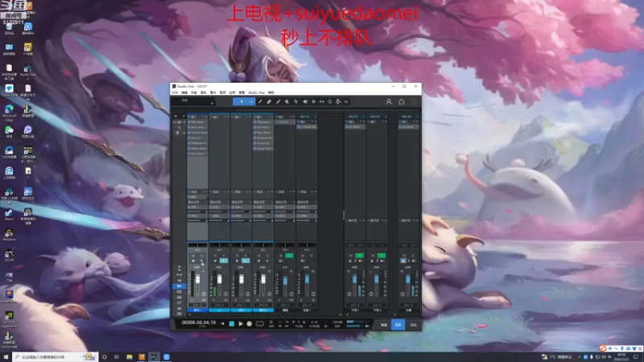Select the Mute tool
This screenshot has width=644, height=362.
[287, 102]
